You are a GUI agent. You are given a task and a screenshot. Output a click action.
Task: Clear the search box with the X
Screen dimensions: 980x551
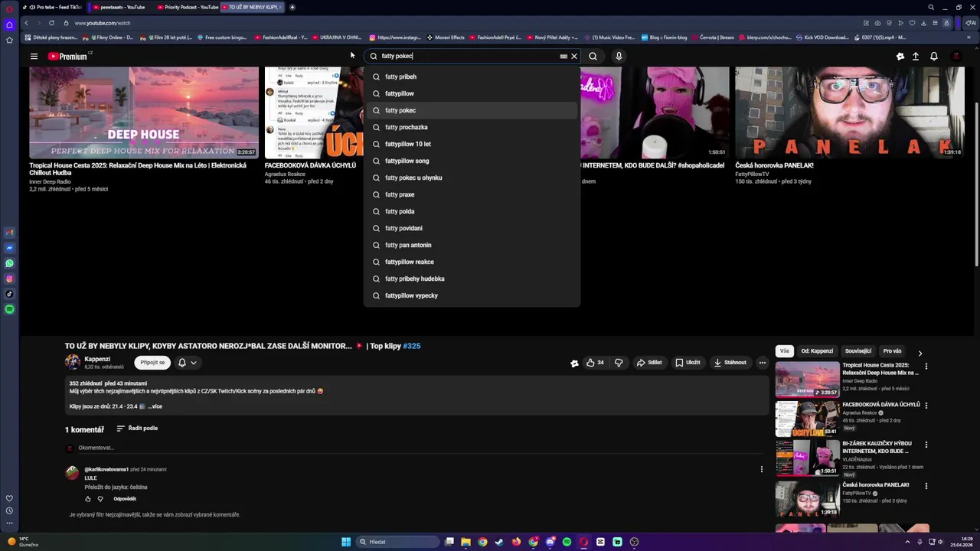click(573, 56)
